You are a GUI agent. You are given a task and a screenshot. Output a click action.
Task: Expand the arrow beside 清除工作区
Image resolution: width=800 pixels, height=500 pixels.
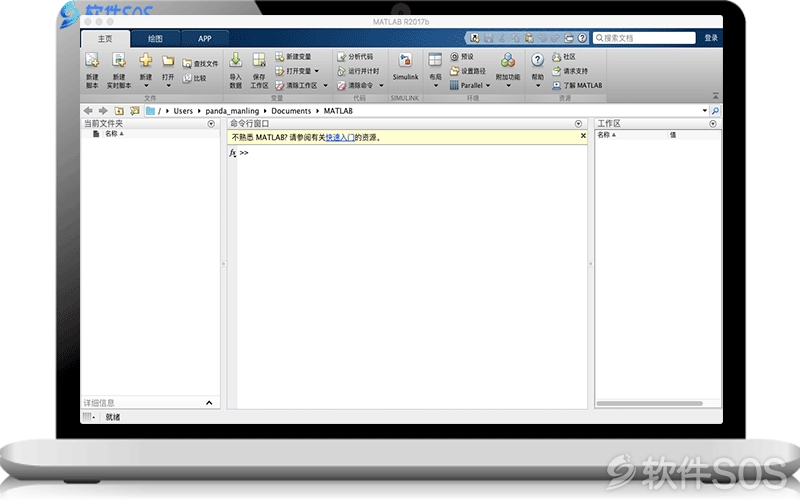click(x=326, y=86)
